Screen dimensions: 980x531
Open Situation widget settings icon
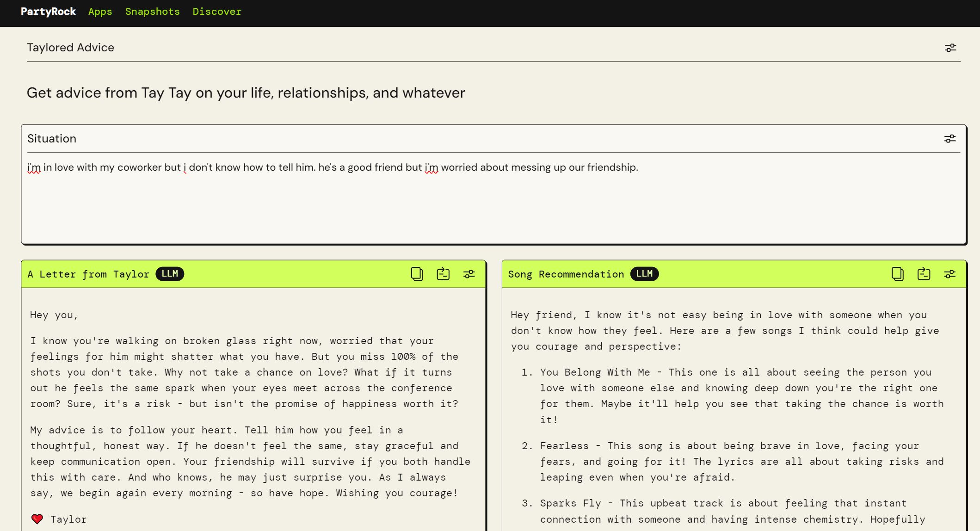[x=949, y=139]
